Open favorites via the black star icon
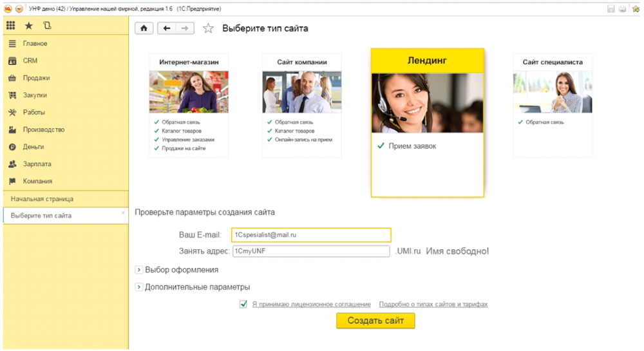Viewport: 644px width, 351px height. (28, 26)
